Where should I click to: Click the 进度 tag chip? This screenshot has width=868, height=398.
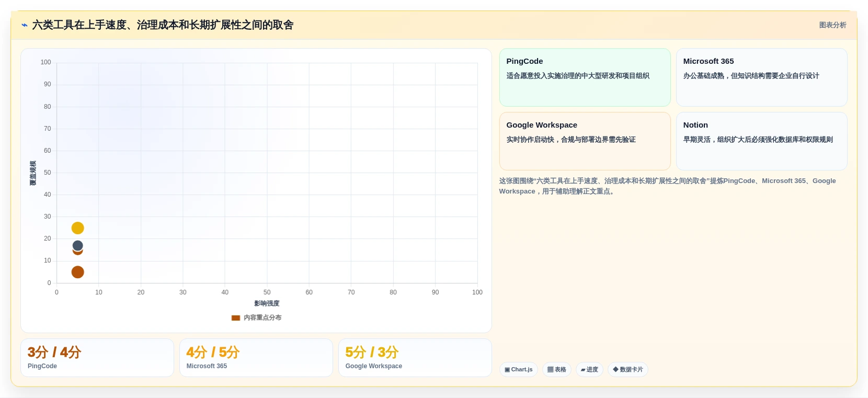[589, 370]
